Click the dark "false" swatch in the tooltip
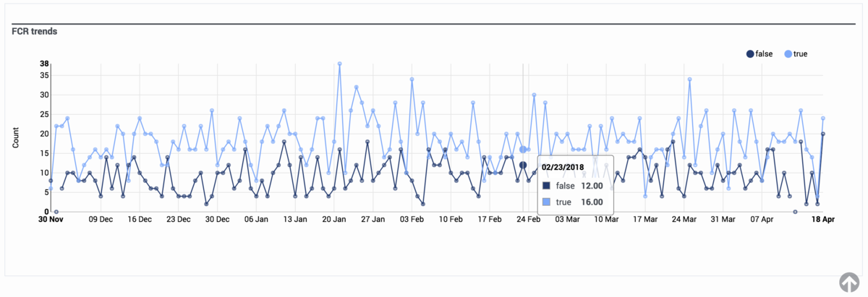 (x=548, y=186)
